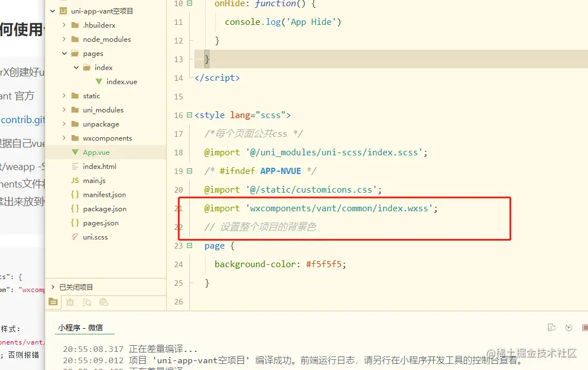Screen dimensions: 588x370
Task: Collapse the uni-app-vant空项目 project chevron
Action: [x=53, y=11]
